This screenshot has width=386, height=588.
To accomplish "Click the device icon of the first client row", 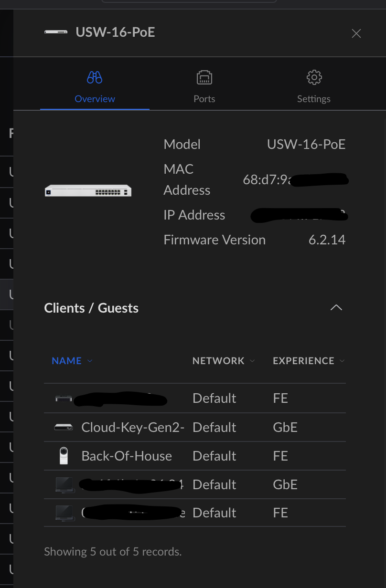I will pyautogui.click(x=64, y=398).
